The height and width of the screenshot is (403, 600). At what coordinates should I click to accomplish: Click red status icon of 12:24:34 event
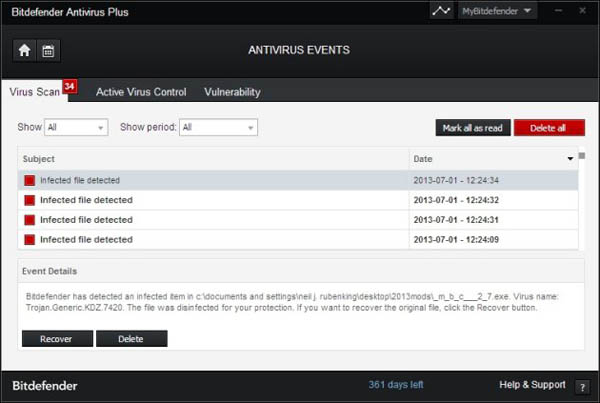coord(29,180)
